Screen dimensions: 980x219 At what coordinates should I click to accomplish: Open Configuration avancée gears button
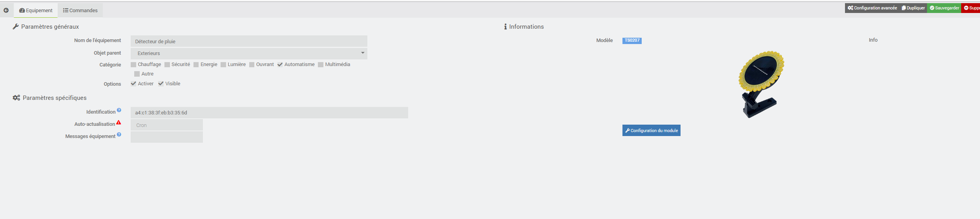(872, 8)
